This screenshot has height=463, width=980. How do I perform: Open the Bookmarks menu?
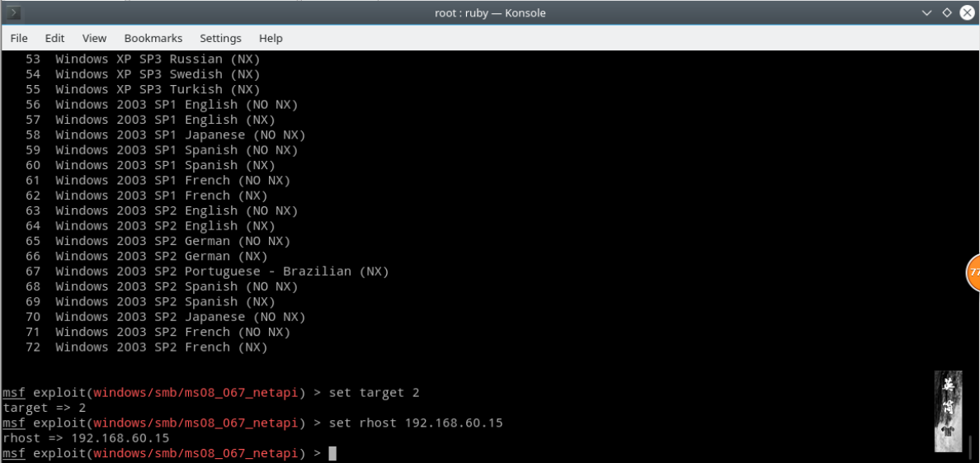point(153,38)
